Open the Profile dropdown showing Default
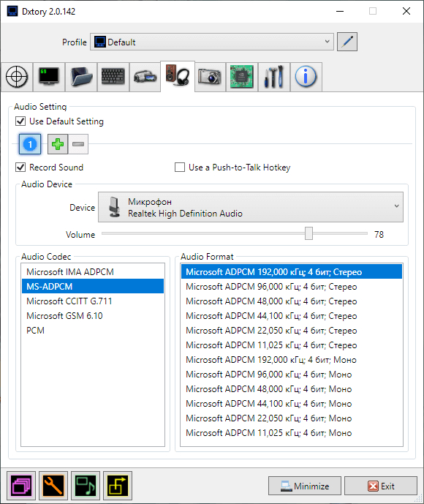This screenshot has width=424, height=504. click(212, 42)
